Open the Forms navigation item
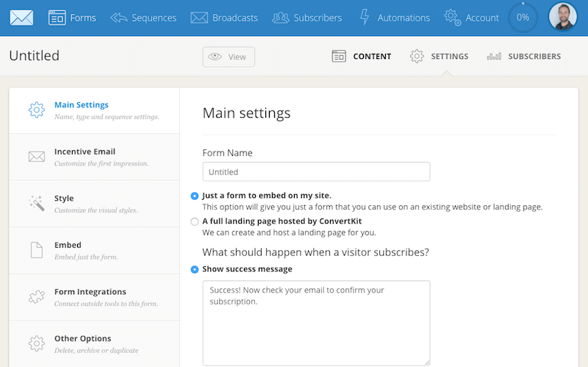Screen dimensions: 588x367 point(72,18)
